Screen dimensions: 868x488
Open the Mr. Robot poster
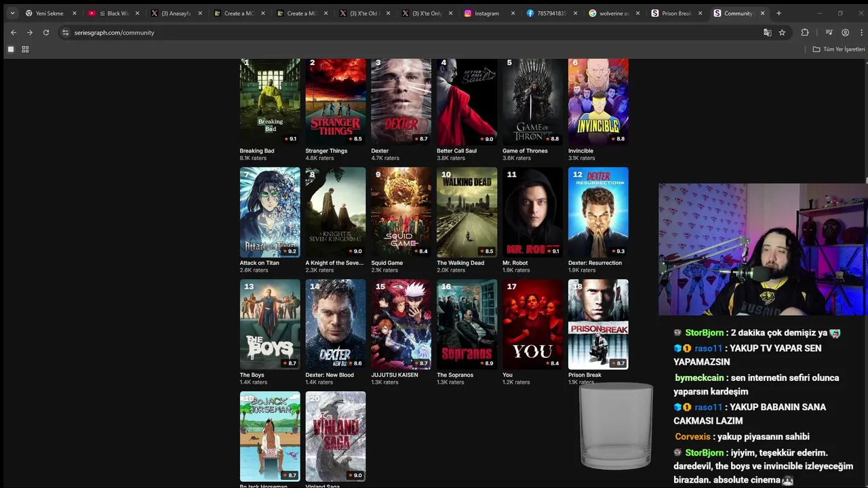pyautogui.click(x=532, y=212)
